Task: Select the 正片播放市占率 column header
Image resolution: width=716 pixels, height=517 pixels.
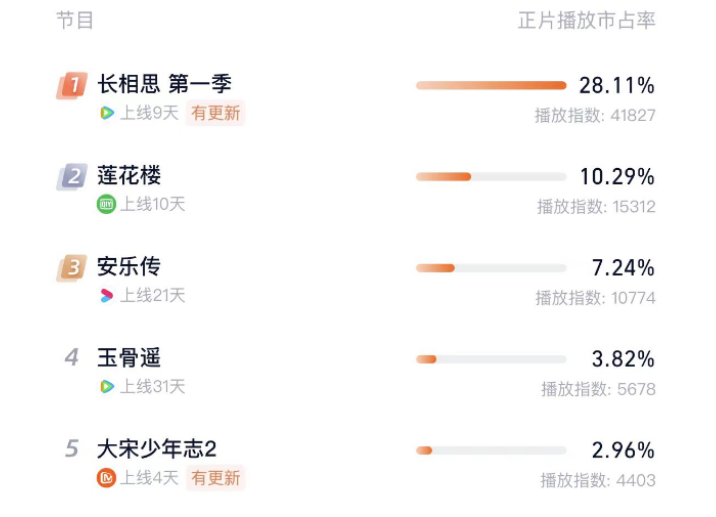Action: pyautogui.click(x=587, y=21)
